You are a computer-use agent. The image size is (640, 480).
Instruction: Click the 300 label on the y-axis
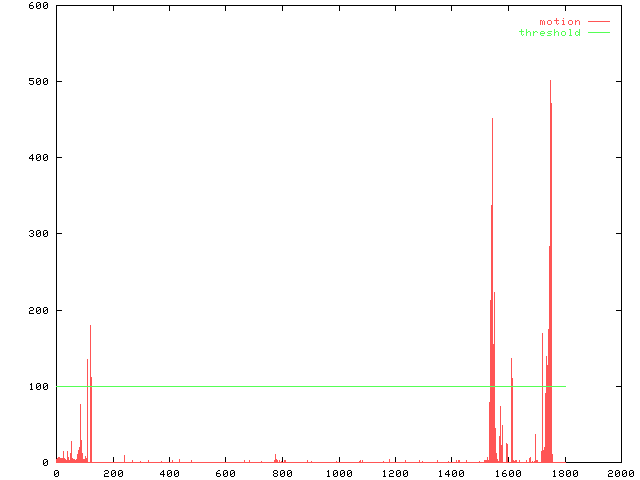pyautogui.click(x=39, y=234)
